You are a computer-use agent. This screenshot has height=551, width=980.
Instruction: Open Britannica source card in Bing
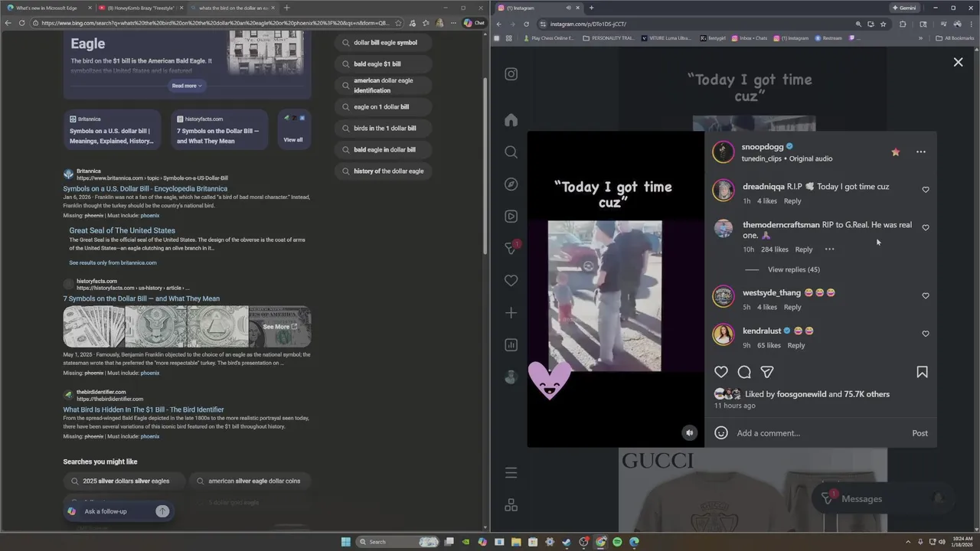[112, 129]
